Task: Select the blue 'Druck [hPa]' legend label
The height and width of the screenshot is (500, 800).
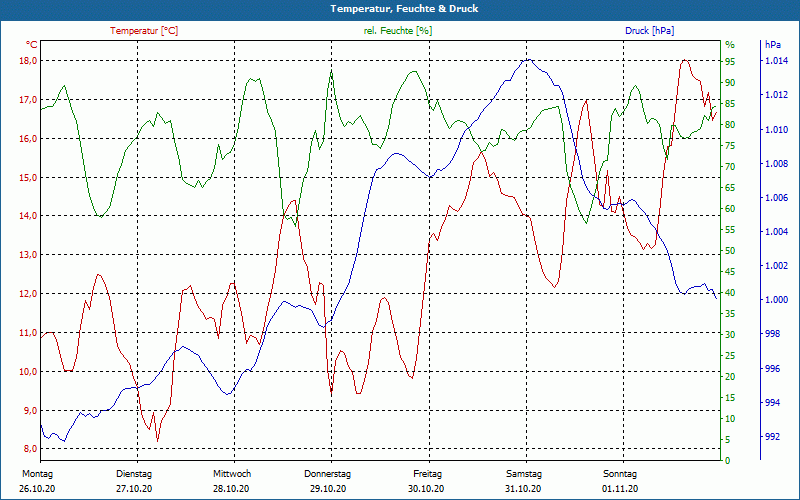Action: 649,31
